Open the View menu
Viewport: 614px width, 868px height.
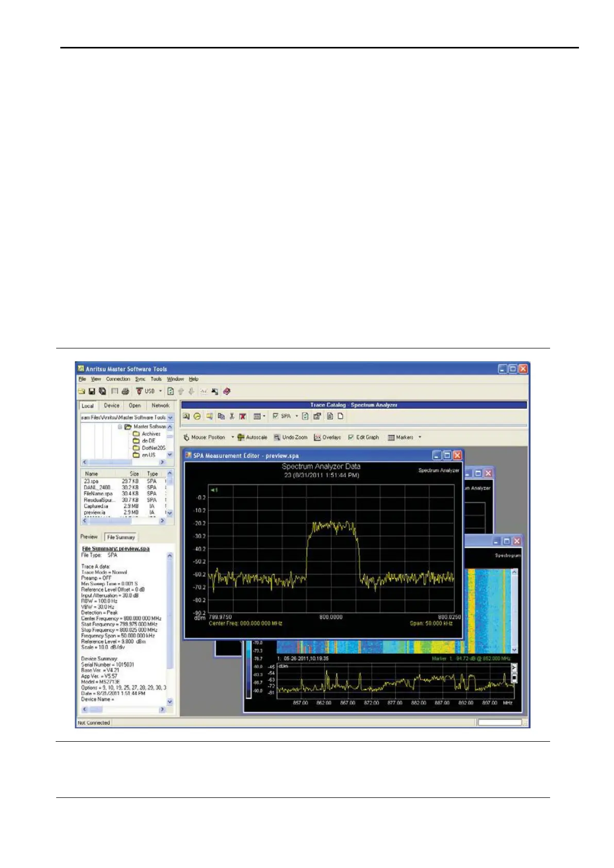point(96,379)
